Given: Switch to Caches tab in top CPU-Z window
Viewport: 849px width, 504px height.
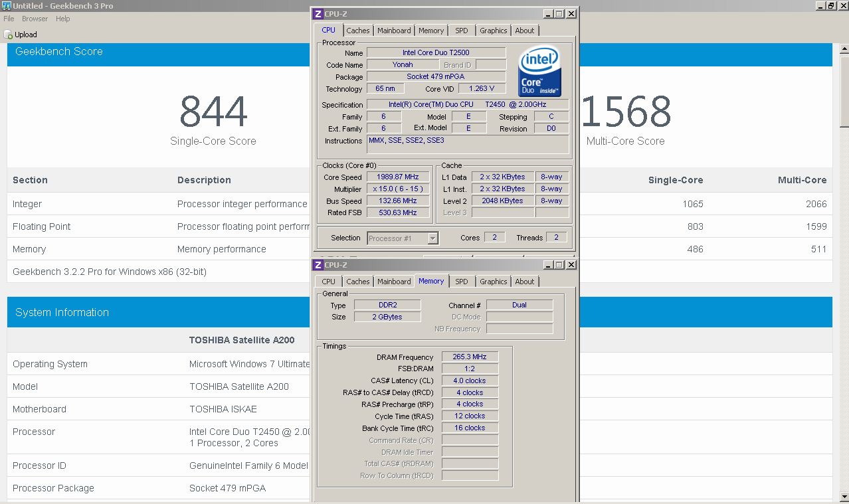Looking at the screenshot, I should 357,31.
